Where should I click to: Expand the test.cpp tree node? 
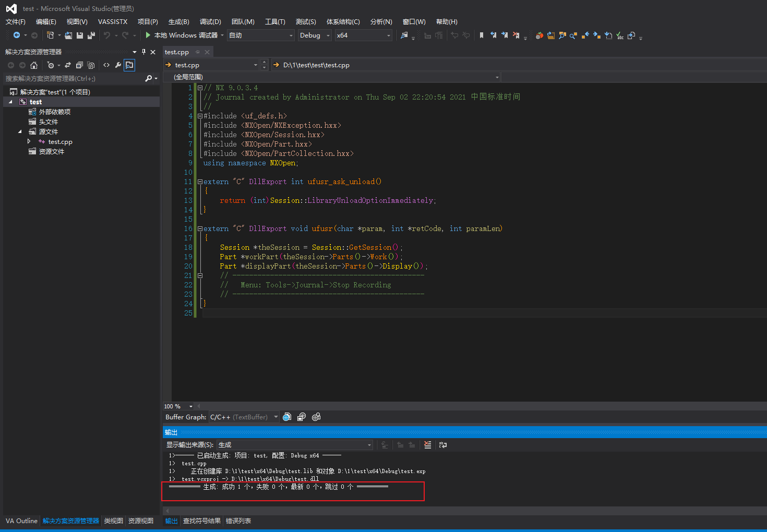29,141
